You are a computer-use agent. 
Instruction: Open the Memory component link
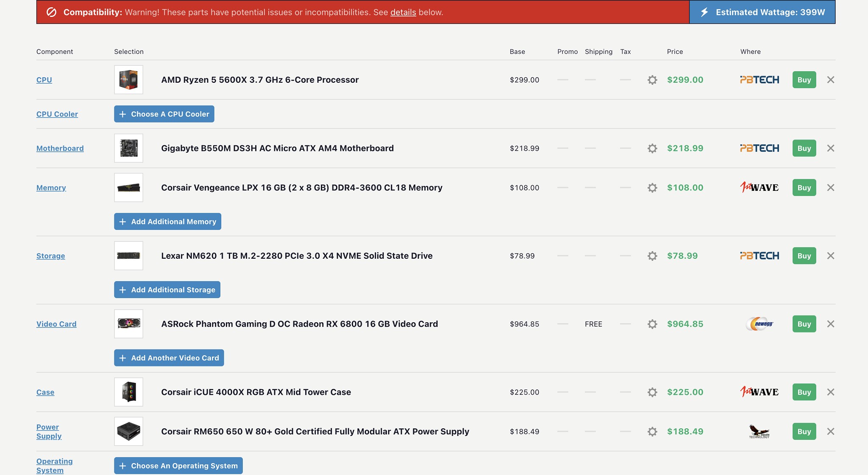[x=51, y=187]
